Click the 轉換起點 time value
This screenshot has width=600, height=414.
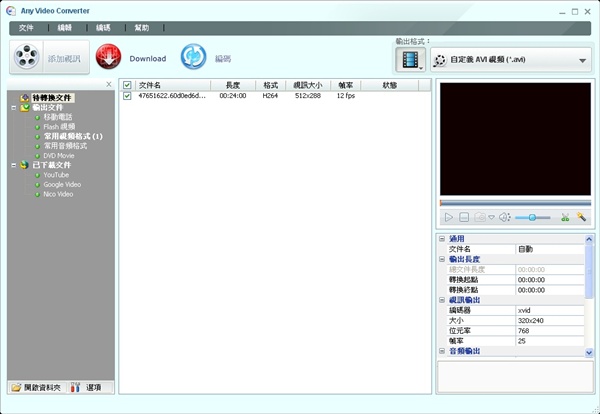(549, 280)
